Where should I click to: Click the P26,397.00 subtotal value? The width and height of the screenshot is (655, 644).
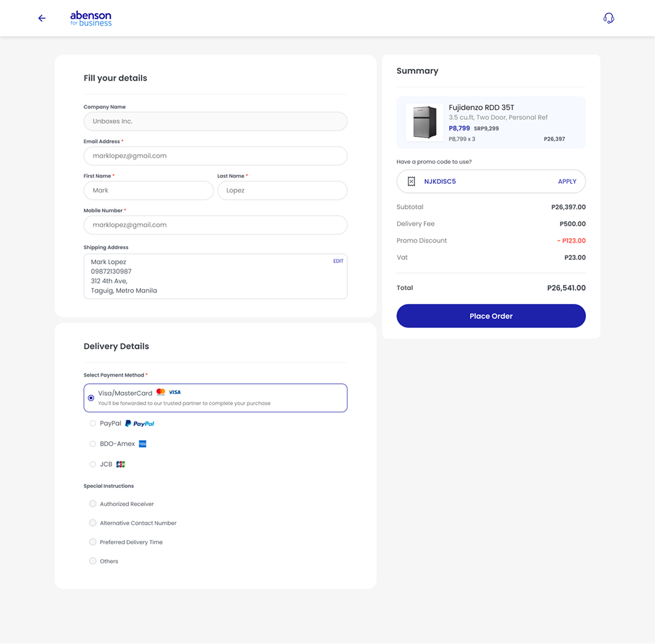[568, 207]
